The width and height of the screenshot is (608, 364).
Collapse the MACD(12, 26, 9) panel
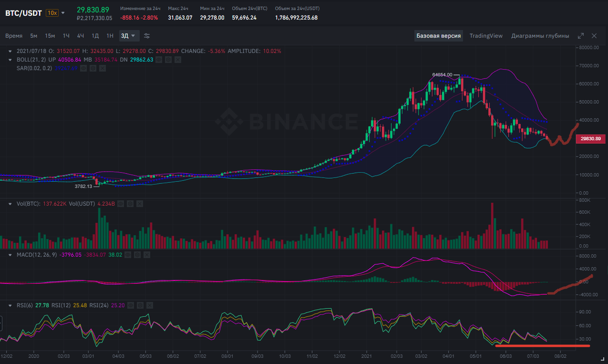coord(10,255)
